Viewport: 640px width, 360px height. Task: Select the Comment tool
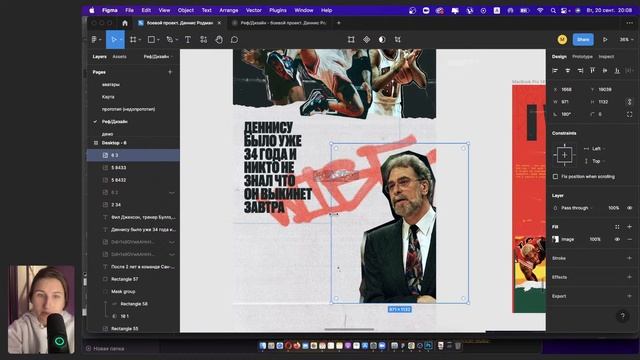tap(234, 40)
